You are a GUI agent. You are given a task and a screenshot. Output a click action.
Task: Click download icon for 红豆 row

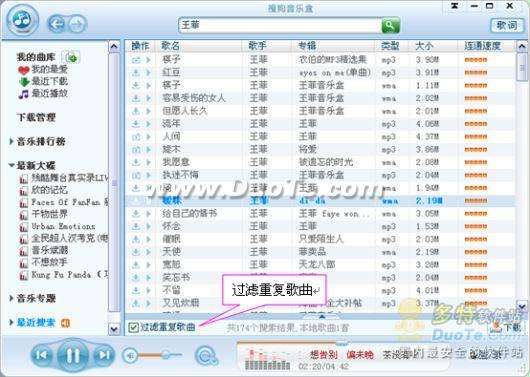tap(136, 72)
